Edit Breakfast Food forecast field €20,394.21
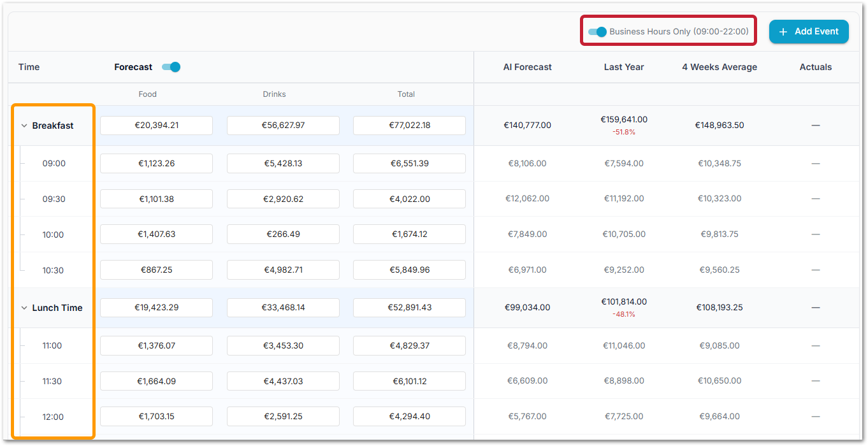Viewport: 868px width, 446px height. point(156,126)
